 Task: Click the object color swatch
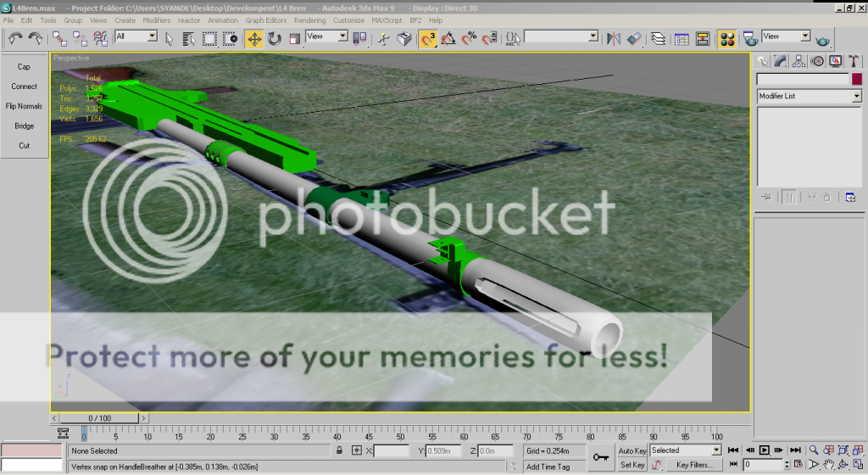coord(857,79)
